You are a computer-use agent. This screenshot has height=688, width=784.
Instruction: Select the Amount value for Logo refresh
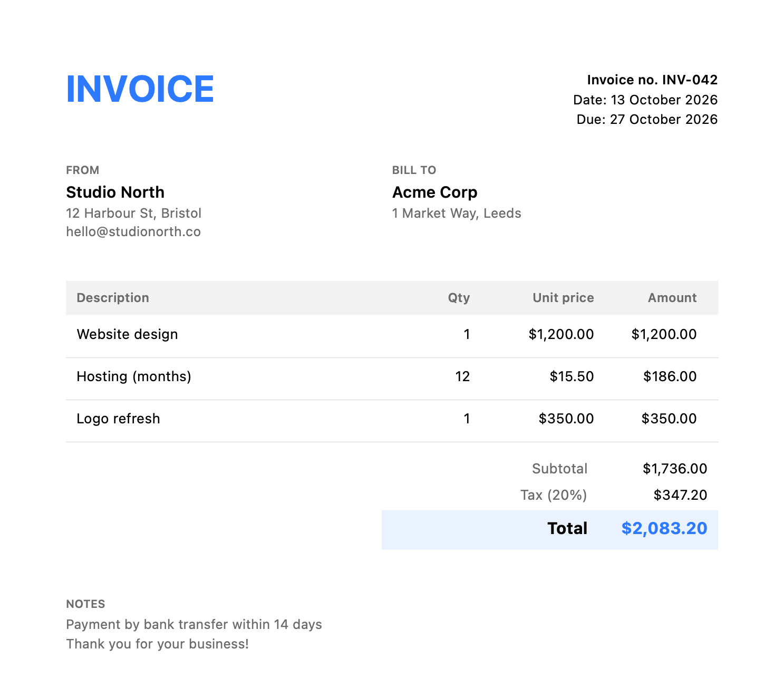pos(669,419)
